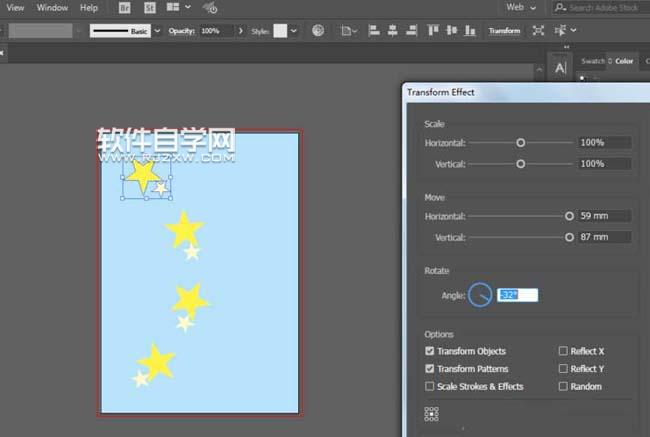Open the Window menu
The height and width of the screenshot is (437, 650).
(x=52, y=7)
